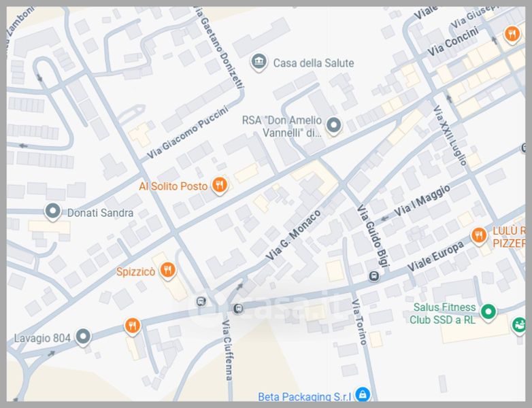Click the Beta Packaging S.r.l shop icon
Screen dimensions: 532x408
[x=363, y=395]
